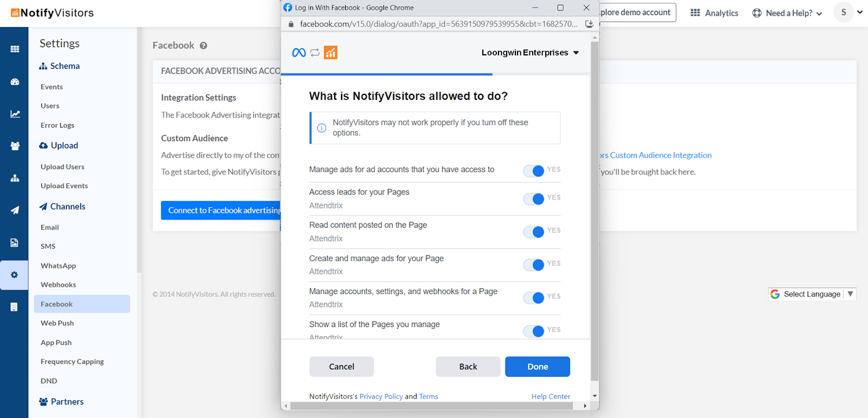
Task: Select Error Logs in settings menu
Action: pyautogui.click(x=58, y=125)
